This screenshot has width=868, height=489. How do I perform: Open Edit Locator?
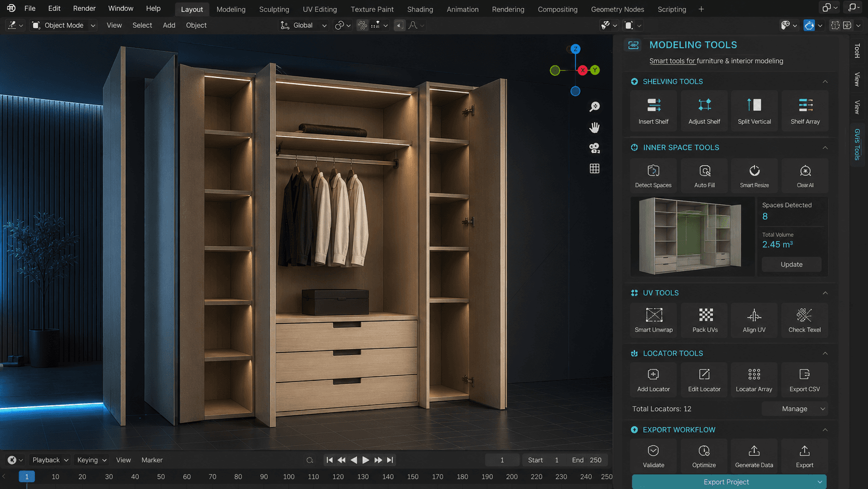[704, 380]
